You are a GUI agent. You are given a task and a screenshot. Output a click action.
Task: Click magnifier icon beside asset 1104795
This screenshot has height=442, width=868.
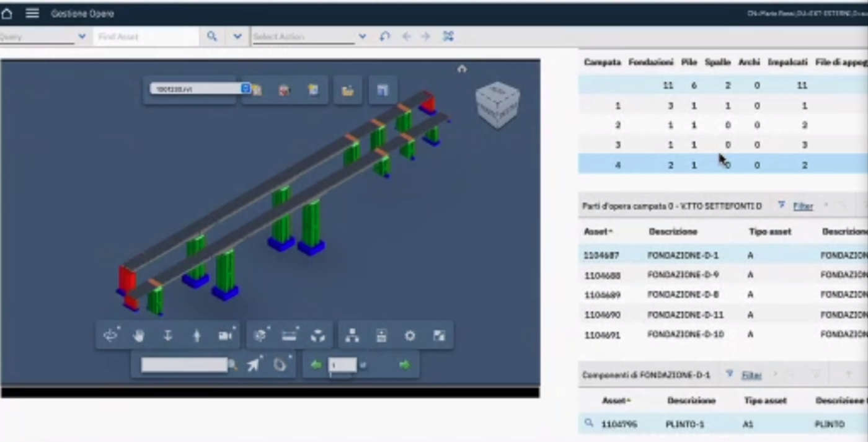tap(589, 423)
